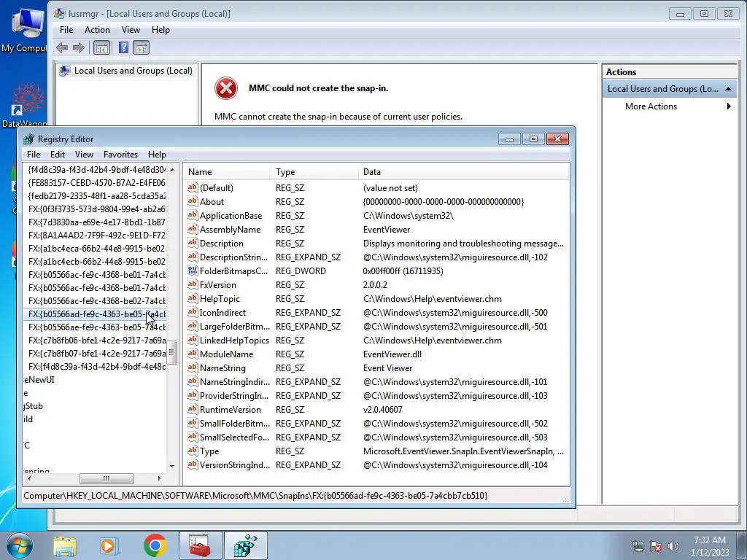Open the lusrmgr View menu
Screen dimensions: 747x560
click(131, 29)
